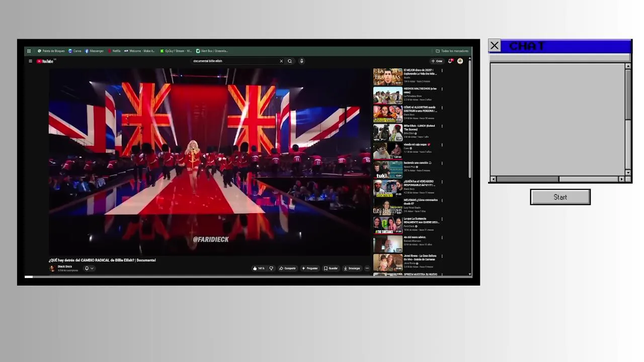
Task: Open the notifications bell
Action: [450, 61]
